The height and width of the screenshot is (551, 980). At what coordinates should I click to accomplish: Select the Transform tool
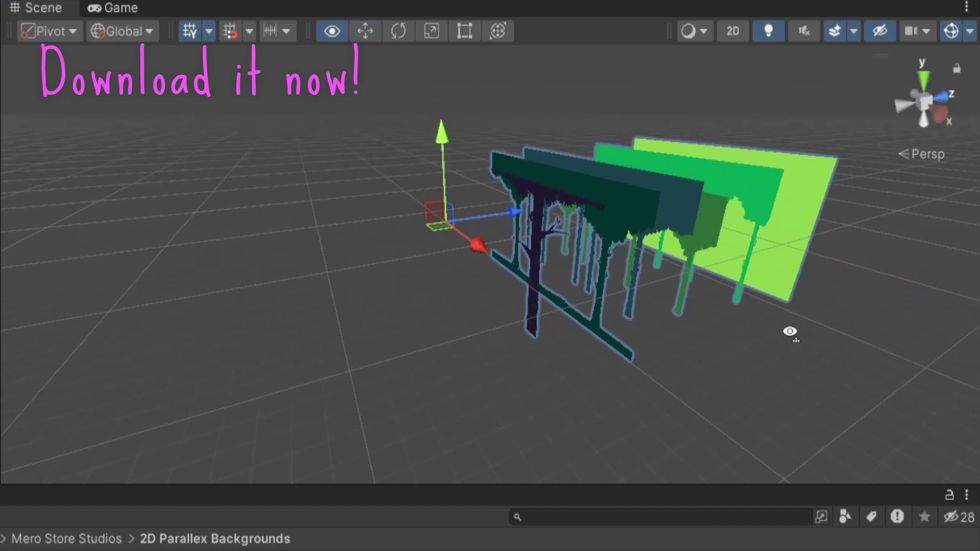[498, 31]
